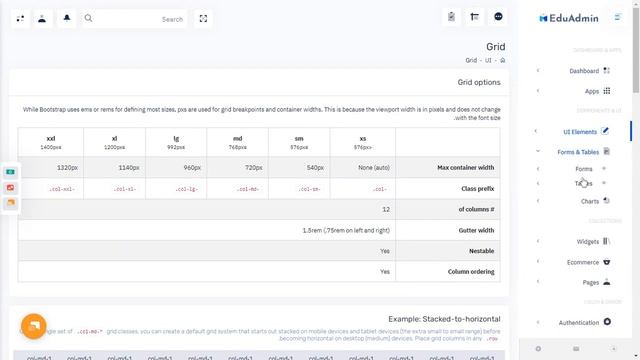Open the orange floating chat button
This screenshot has height=360, width=640.
[33, 326]
